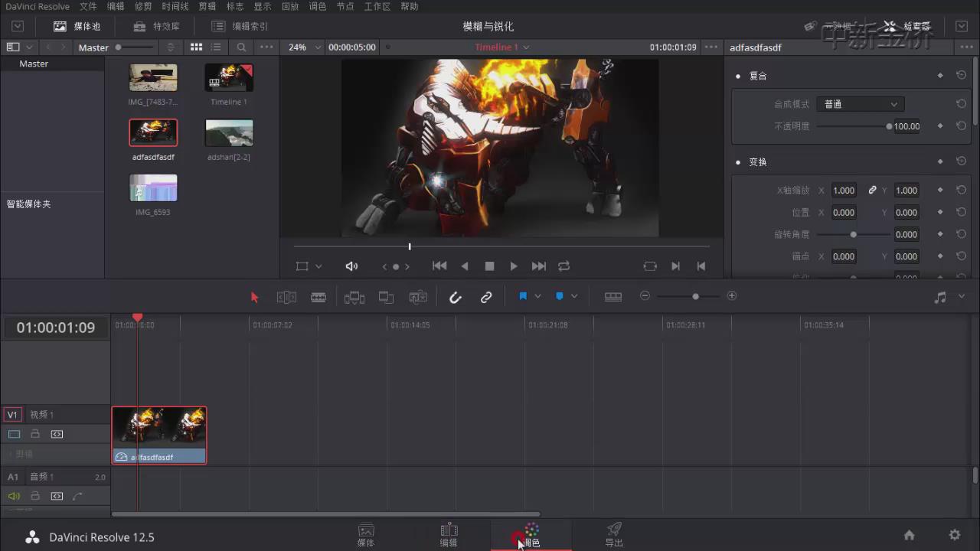The height and width of the screenshot is (551, 980).
Task: Open the Media Pool panel button
Action: coord(77,26)
